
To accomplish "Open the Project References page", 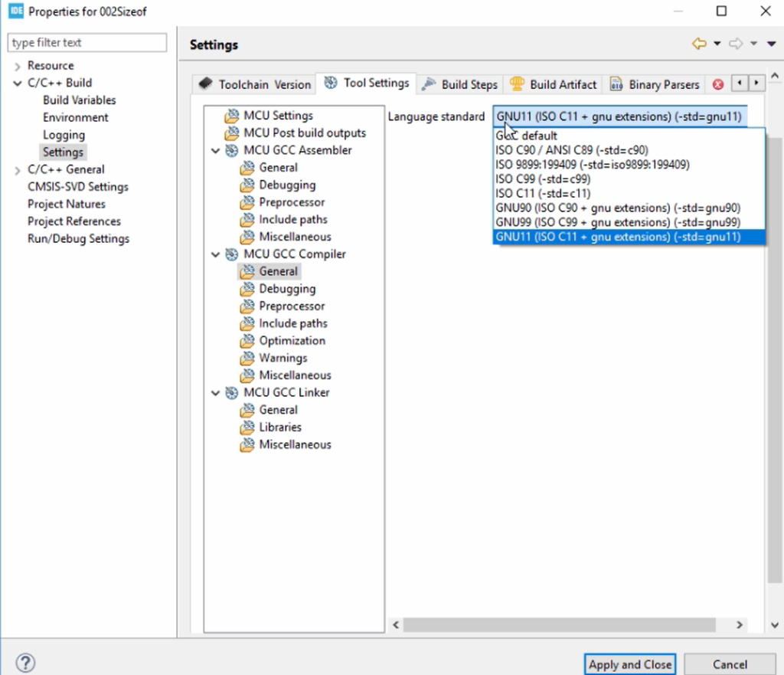I will tap(74, 221).
